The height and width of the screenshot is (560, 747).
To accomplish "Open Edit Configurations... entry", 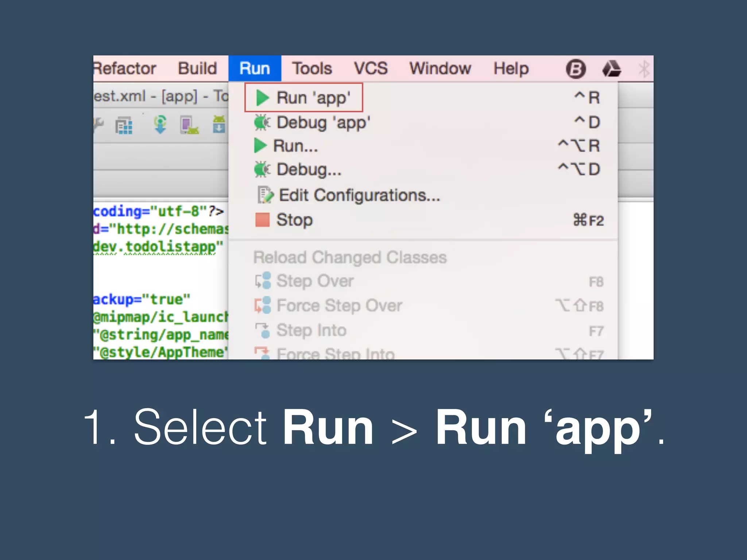I will (x=423, y=195).
